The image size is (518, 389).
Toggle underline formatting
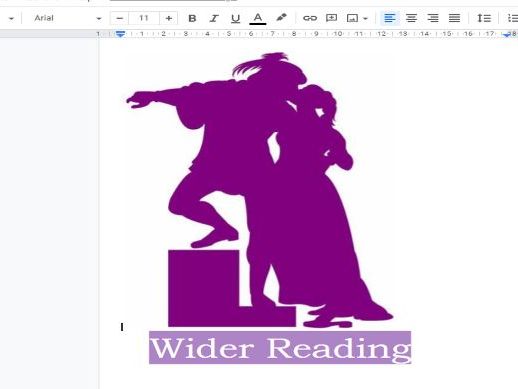point(235,18)
